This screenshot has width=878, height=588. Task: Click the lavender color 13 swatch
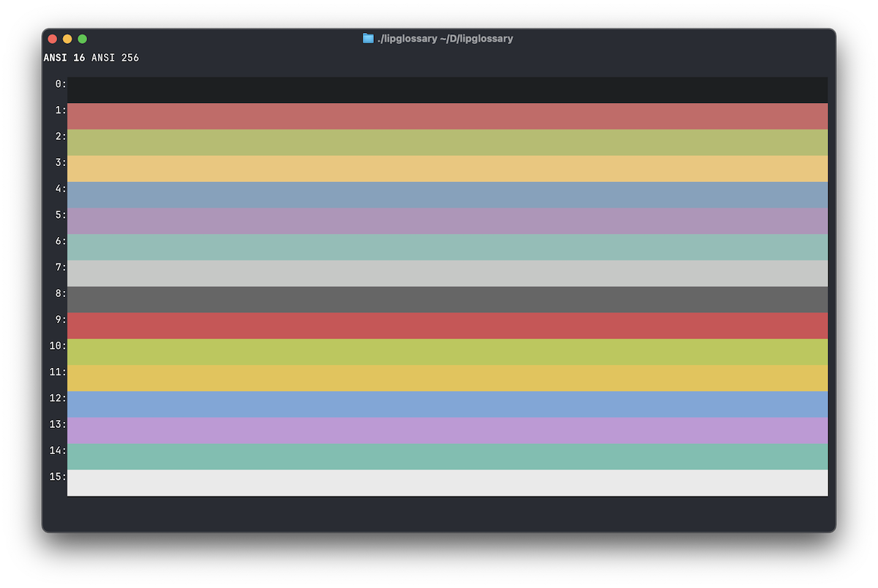coord(447,431)
